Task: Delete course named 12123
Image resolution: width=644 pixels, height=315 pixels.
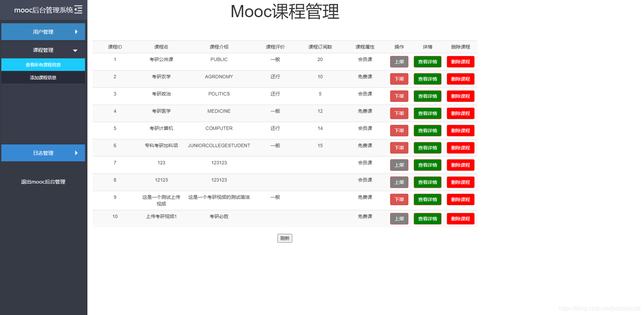Action: pos(461,182)
